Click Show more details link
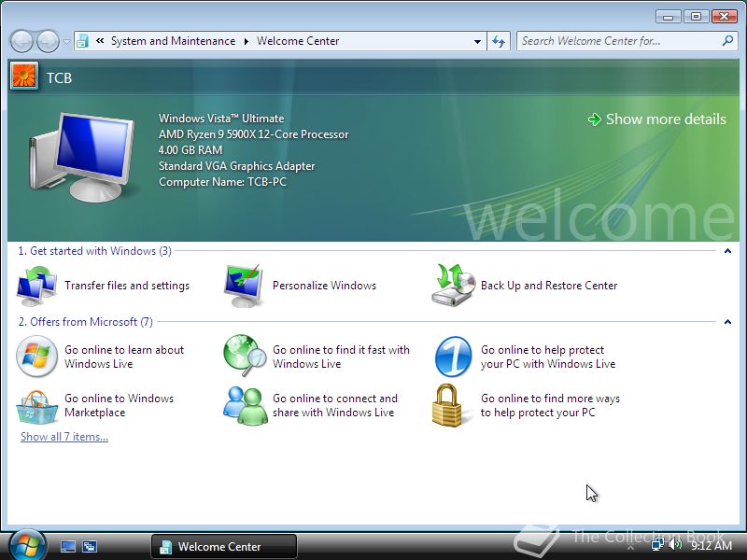 click(x=657, y=119)
